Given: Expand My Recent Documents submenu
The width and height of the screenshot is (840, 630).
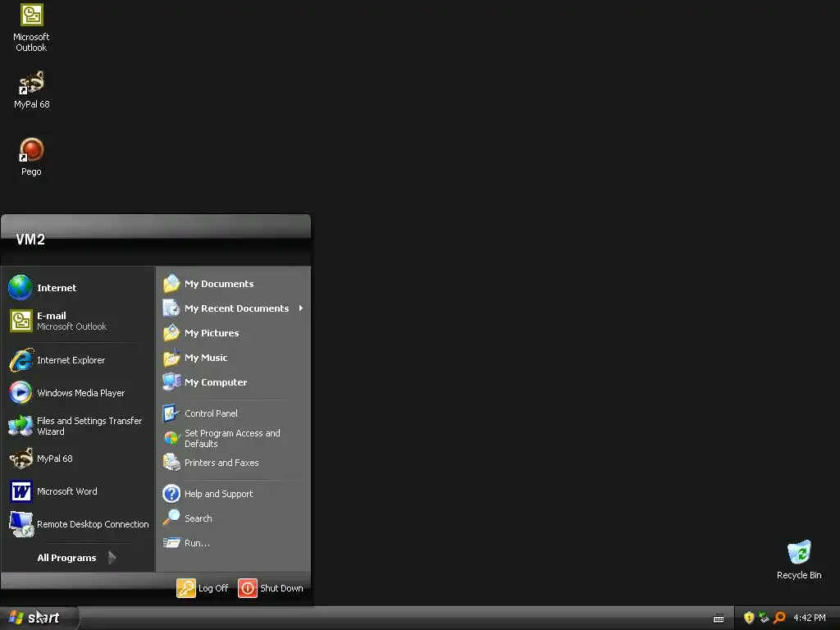Looking at the screenshot, I should pos(234,308).
